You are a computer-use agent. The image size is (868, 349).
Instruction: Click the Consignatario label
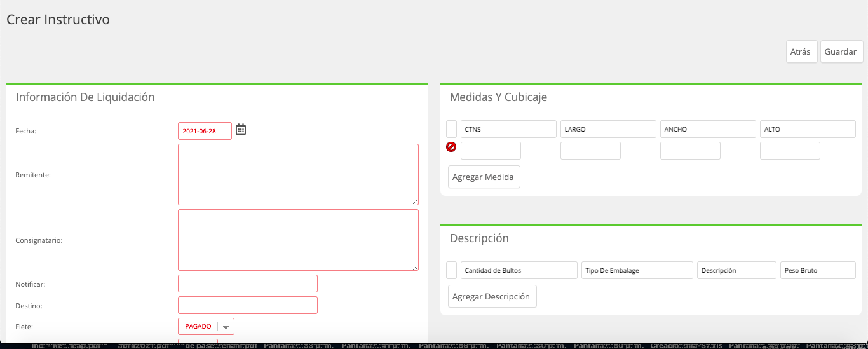click(x=39, y=241)
